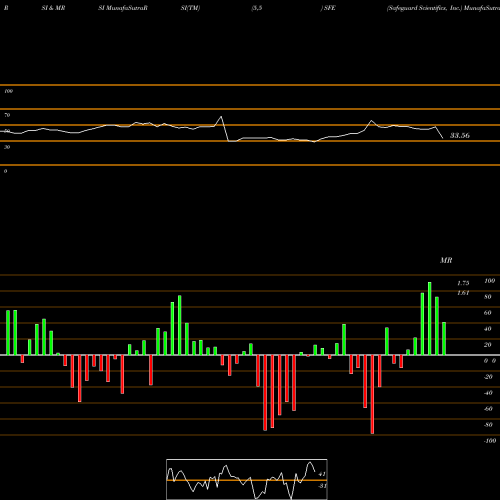The width and height of the screenshot is (500, 500).
Task: Open the mini oscillator chart thumbnail
Action: 247,479
